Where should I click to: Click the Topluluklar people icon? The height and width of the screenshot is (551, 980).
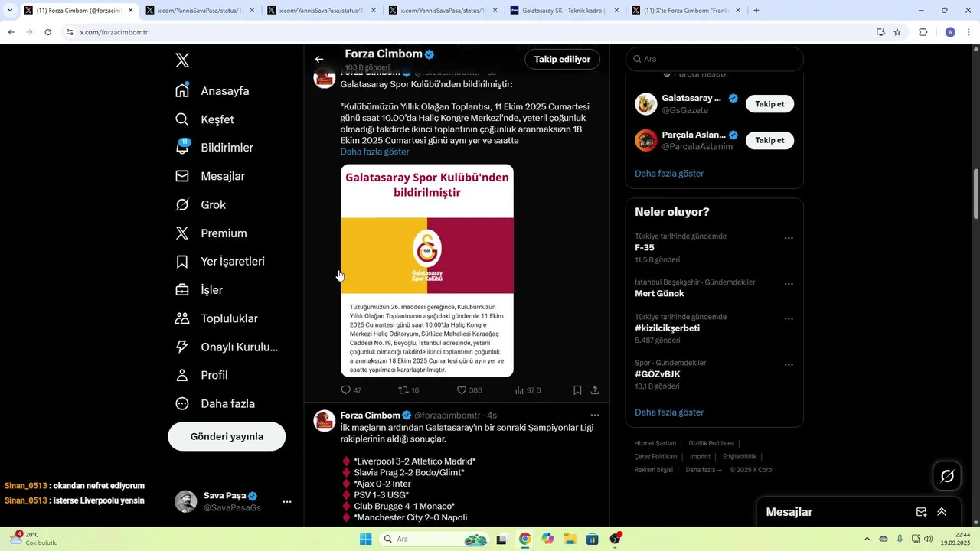tap(182, 318)
